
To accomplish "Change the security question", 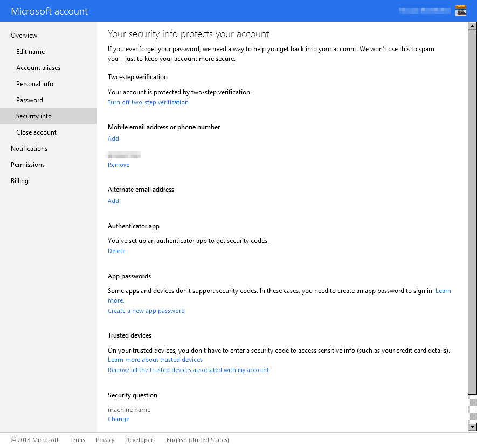I will pyautogui.click(x=119, y=419).
